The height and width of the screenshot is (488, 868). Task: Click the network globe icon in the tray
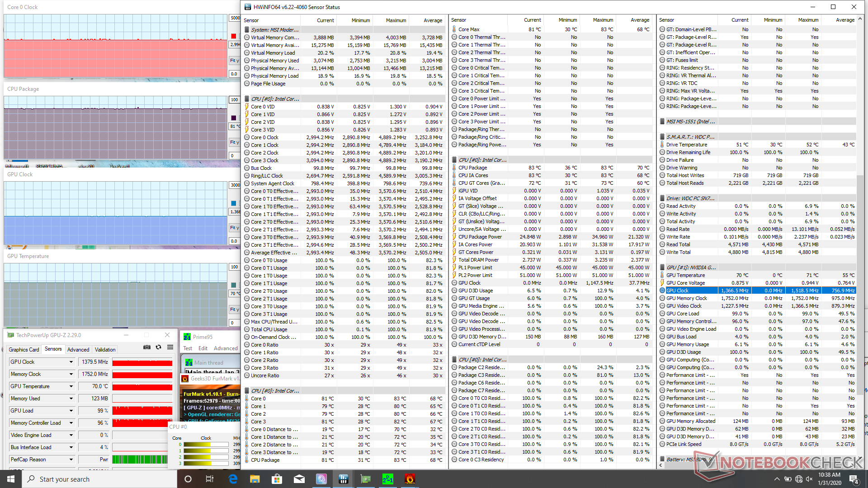799,479
